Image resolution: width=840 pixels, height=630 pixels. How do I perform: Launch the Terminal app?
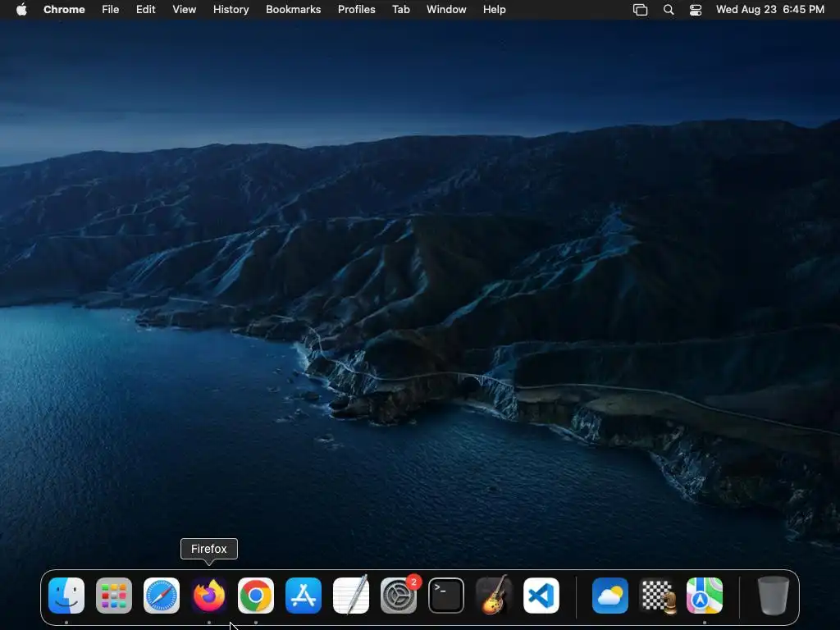[446, 596]
